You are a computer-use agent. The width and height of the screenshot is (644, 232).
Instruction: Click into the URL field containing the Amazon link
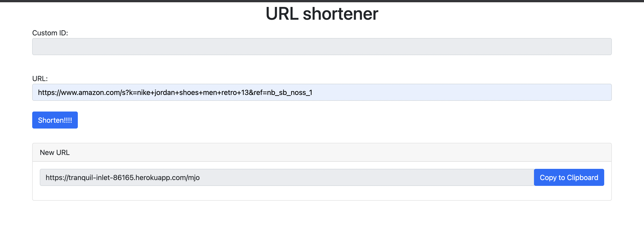click(322, 92)
